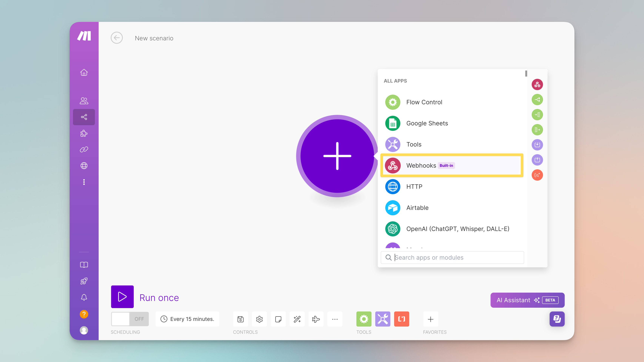
Task: Open the Team people icon in sidebar
Action: [84, 101]
